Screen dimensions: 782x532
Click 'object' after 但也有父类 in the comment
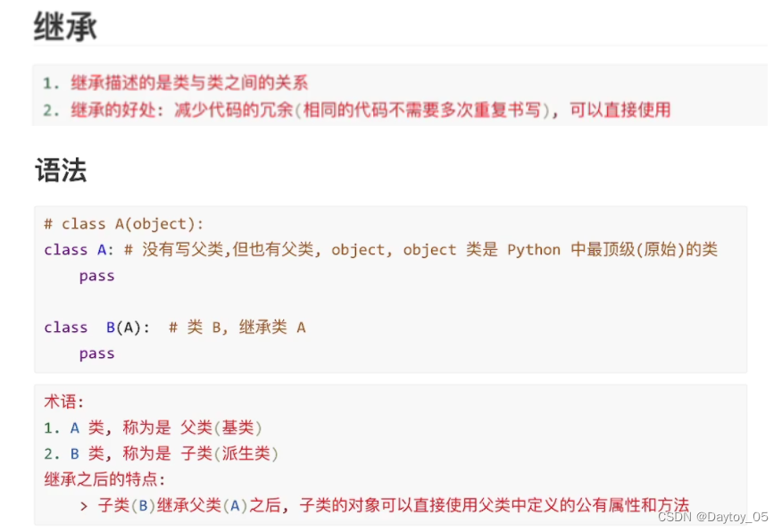point(358,249)
